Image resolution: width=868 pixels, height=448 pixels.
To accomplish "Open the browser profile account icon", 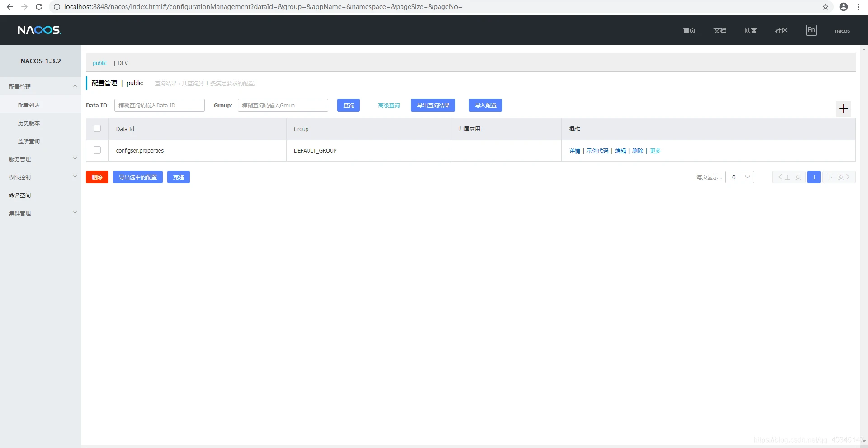I will (844, 7).
